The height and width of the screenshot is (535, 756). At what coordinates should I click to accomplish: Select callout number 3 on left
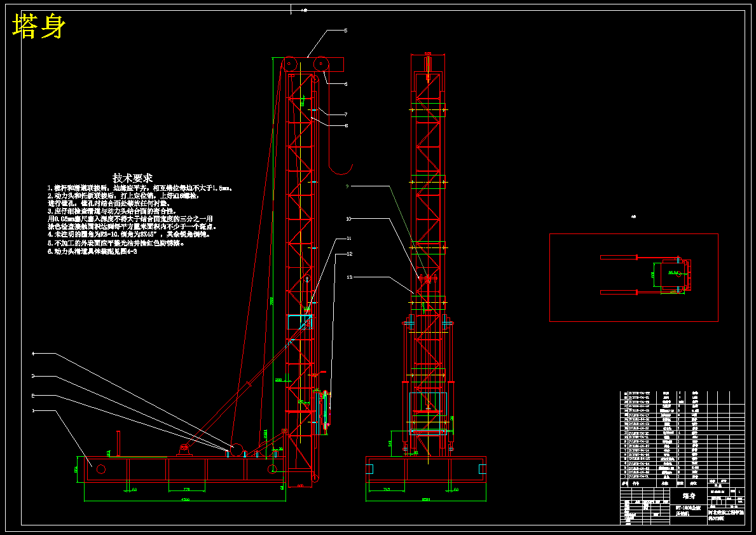33,376
